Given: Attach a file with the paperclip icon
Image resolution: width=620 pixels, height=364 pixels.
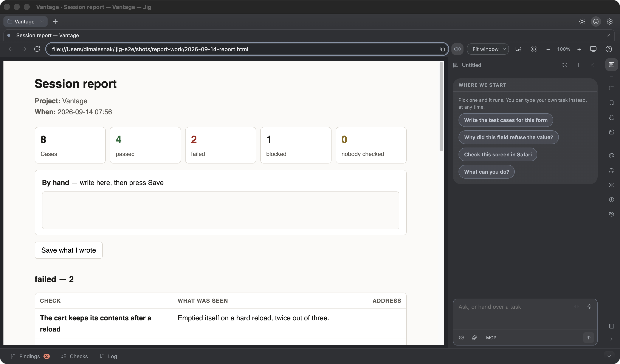Looking at the screenshot, I should (474, 338).
